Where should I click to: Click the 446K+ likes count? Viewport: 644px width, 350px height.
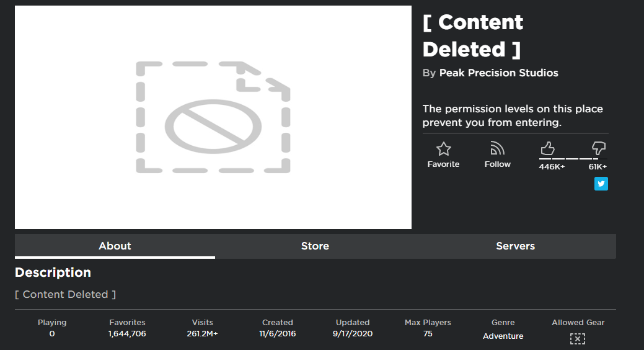coord(552,167)
